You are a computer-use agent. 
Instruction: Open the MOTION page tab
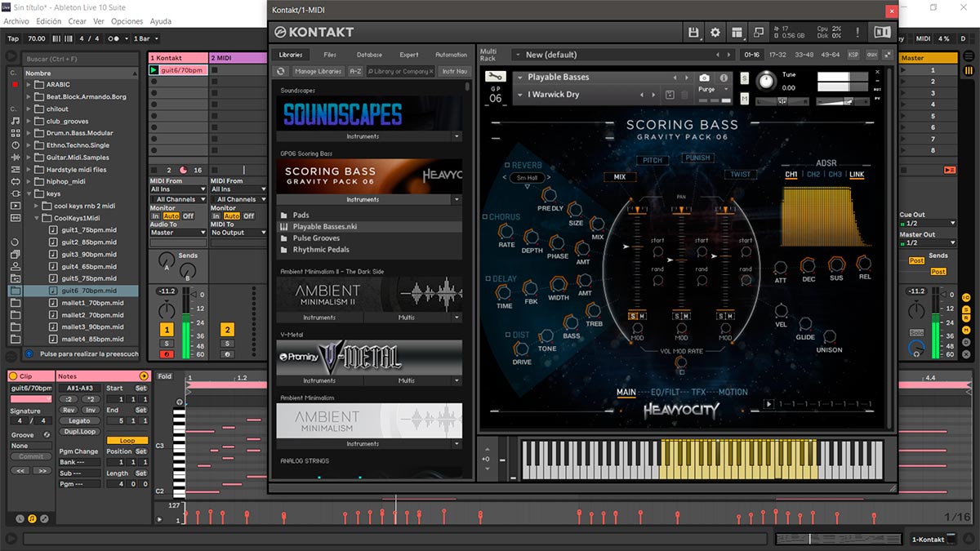coord(733,392)
